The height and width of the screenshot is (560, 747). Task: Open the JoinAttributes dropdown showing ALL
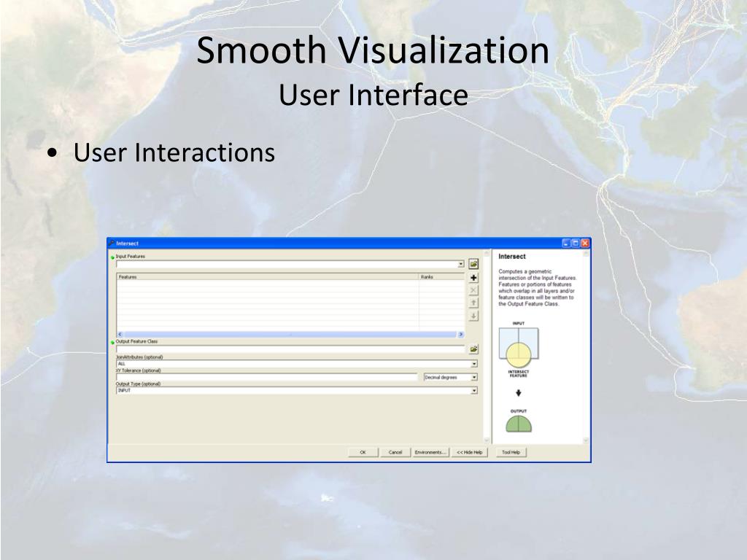coord(474,363)
